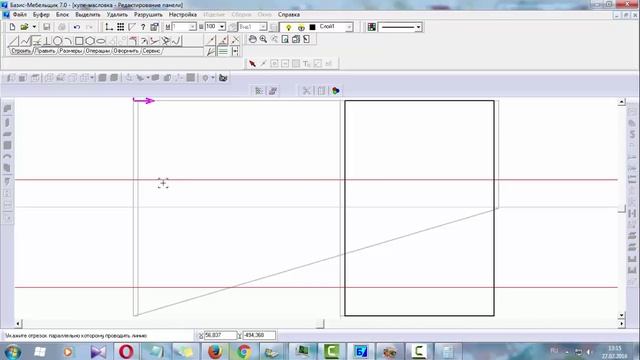Click the coordinate system origin icon
This screenshot has height=360, width=640.
[x=109, y=27]
